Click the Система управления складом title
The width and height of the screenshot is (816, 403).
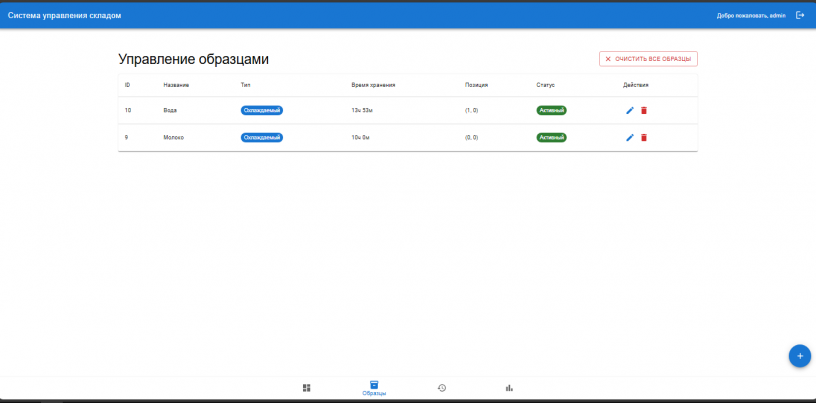65,15
